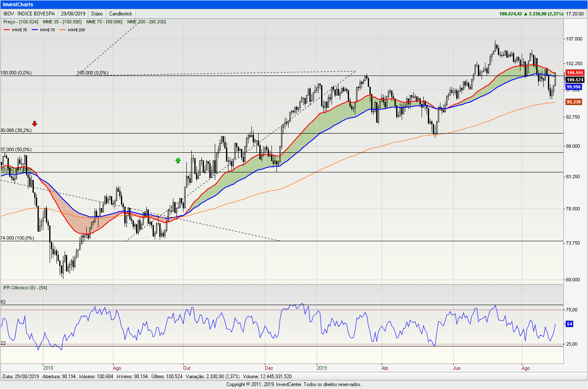Open the 29/08/2019 date field in header
Screen dimensions: 588x389
[73, 14]
